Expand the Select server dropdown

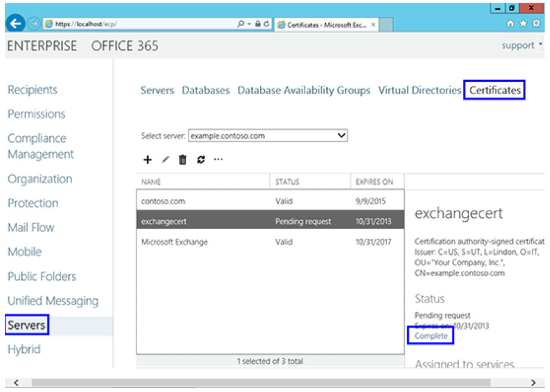click(341, 135)
